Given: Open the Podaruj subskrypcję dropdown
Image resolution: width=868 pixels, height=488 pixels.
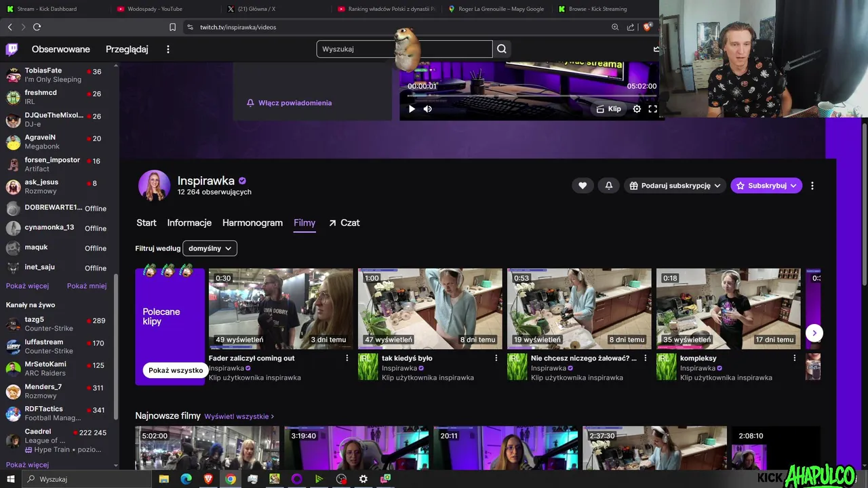Looking at the screenshot, I should [x=675, y=185].
